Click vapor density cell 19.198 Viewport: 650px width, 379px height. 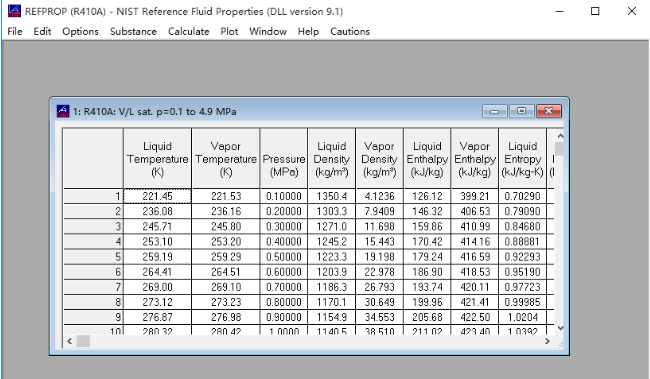tap(379, 257)
